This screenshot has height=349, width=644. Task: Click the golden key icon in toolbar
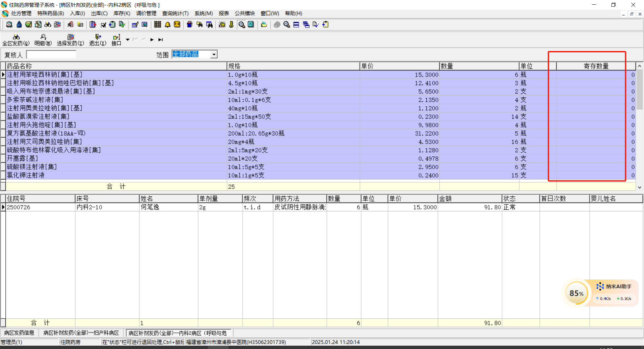tap(231, 24)
